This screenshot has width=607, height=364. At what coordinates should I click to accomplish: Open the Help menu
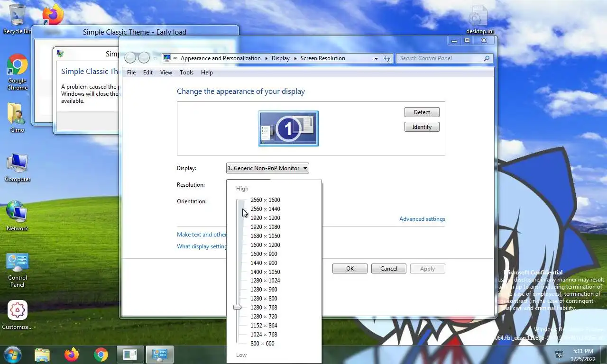pyautogui.click(x=207, y=73)
